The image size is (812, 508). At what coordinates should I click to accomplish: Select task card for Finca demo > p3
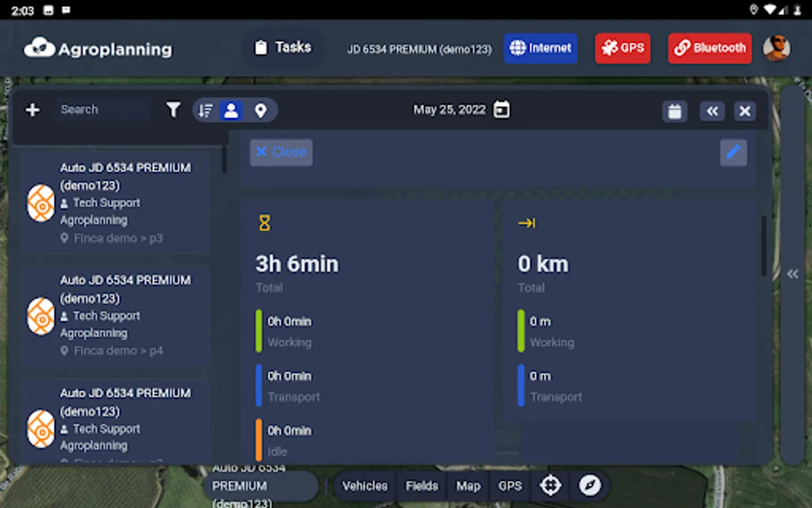pos(115,202)
